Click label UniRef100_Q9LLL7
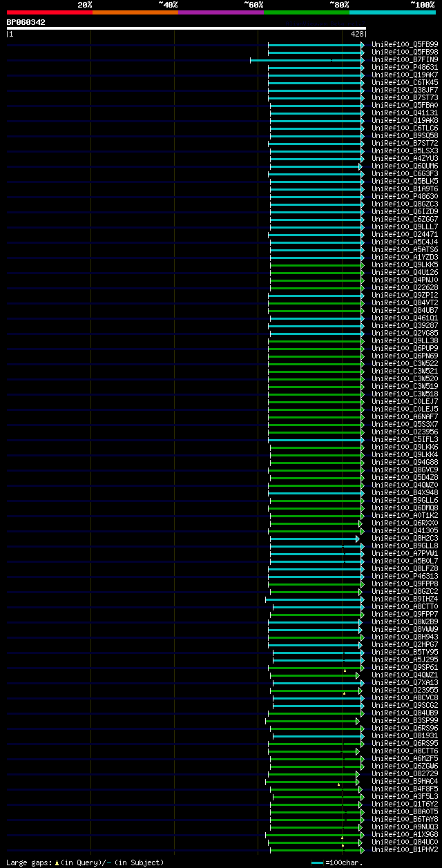Viewport: 442px width, 868px height. (405, 227)
